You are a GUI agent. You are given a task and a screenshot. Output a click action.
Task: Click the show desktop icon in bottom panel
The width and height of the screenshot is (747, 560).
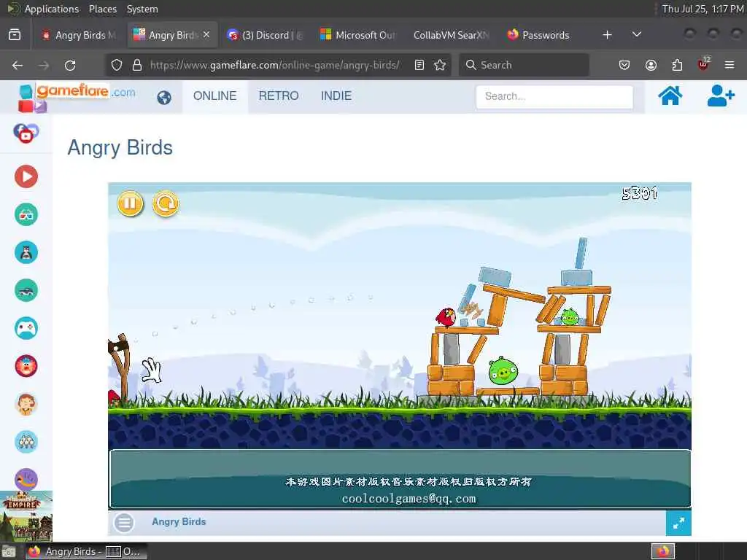[9, 552]
